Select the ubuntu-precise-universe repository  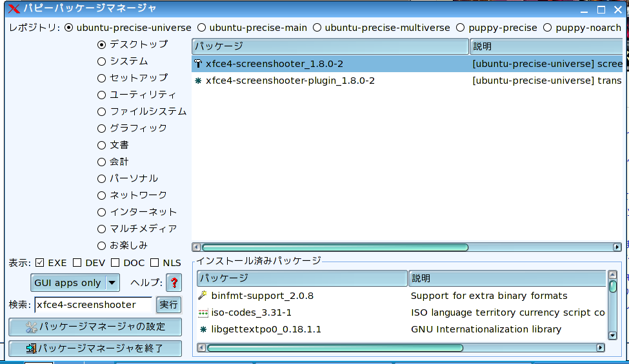(69, 28)
